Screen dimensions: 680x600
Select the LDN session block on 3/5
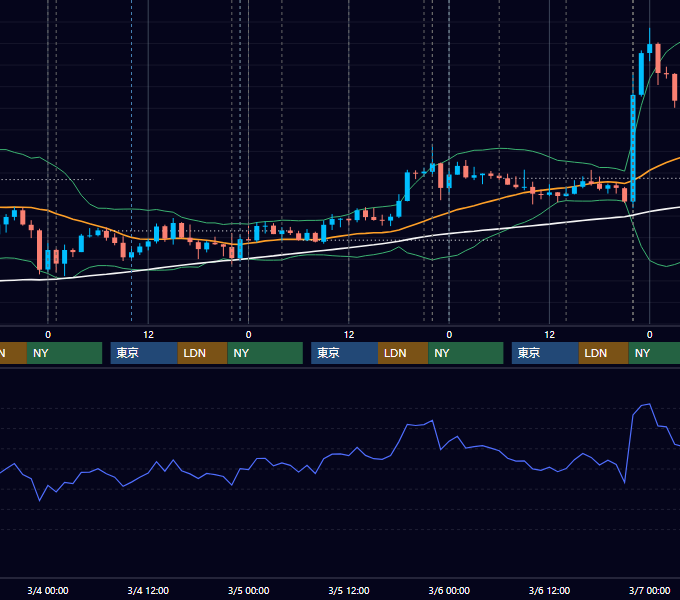click(403, 353)
